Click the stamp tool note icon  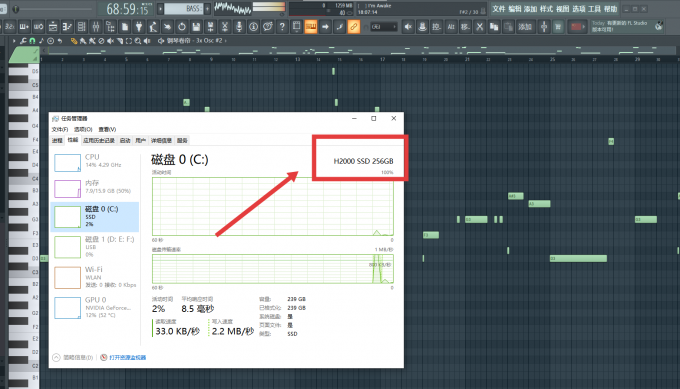pyautogui.click(x=41, y=41)
